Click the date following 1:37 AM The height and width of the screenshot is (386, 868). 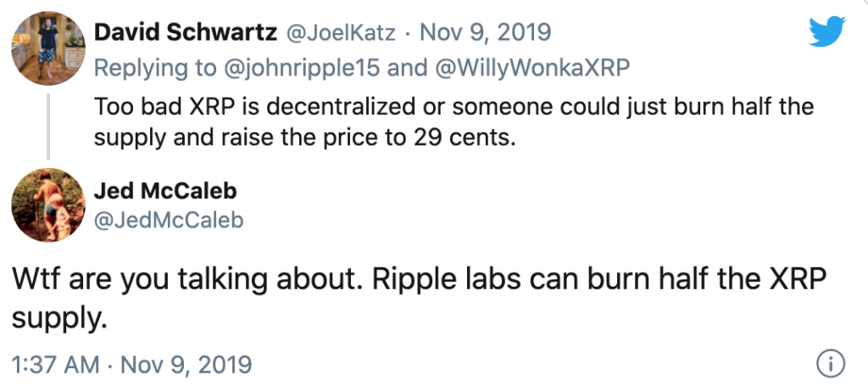coord(186,365)
